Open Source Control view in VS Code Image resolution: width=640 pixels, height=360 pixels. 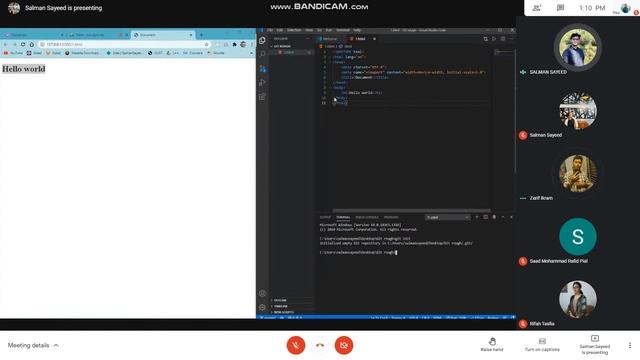(x=262, y=69)
